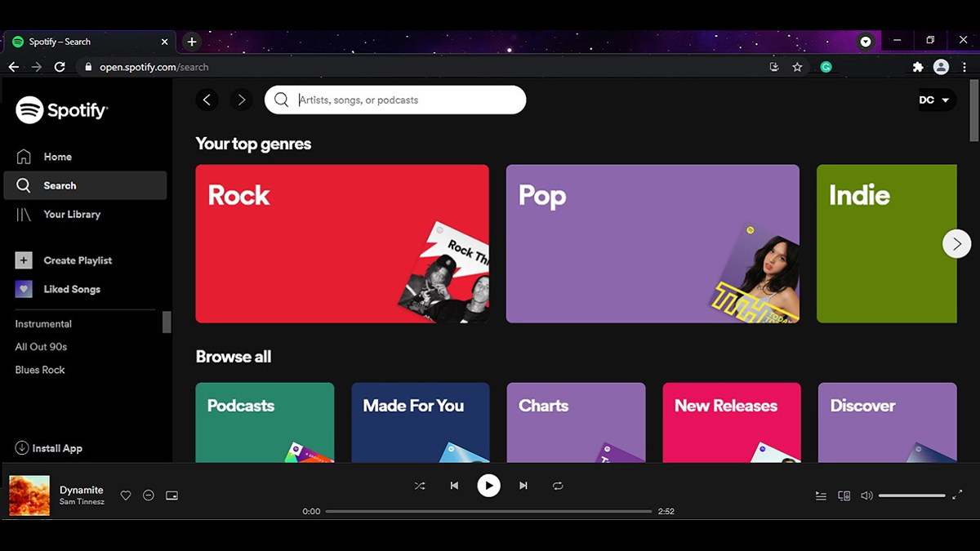This screenshot has height=551, width=980.
Task: Play the current track
Action: point(488,486)
